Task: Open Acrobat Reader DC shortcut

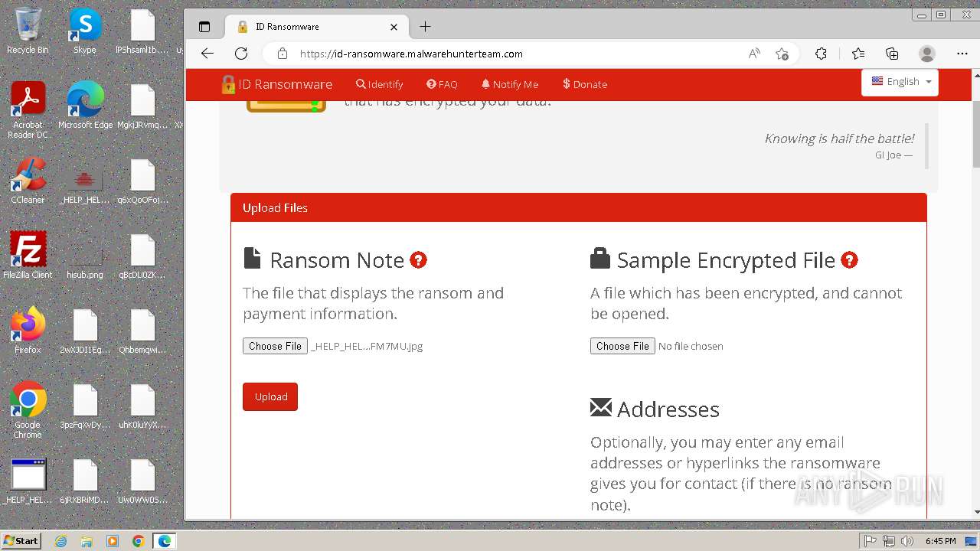Action: (28, 110)
